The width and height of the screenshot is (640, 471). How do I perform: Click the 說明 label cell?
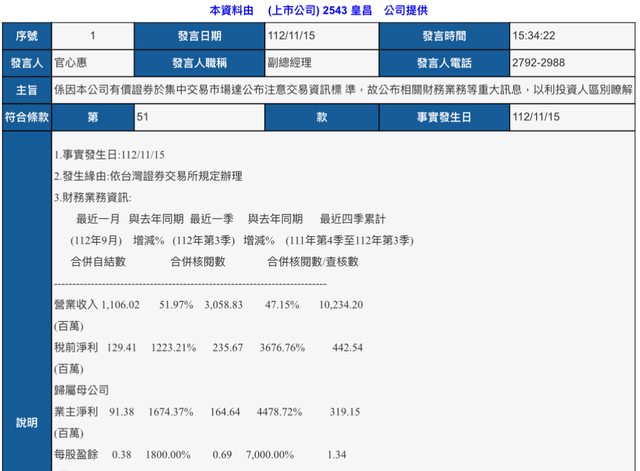tap(26, 422)
